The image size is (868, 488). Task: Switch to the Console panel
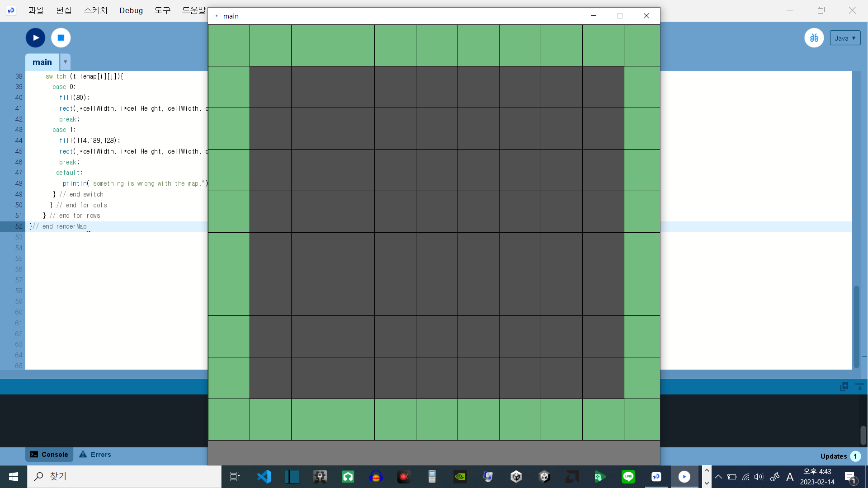[49, 455]
